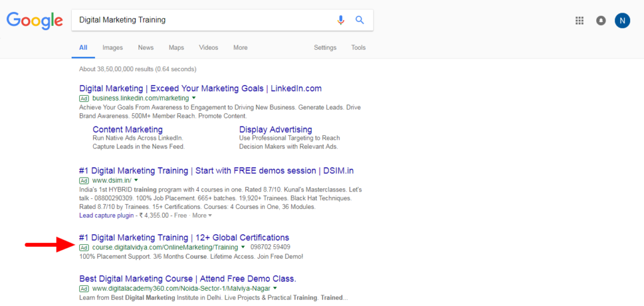Open Content Marketing sitelink
This screenshot has width=644, height=306.
click(x=128, y=130)
